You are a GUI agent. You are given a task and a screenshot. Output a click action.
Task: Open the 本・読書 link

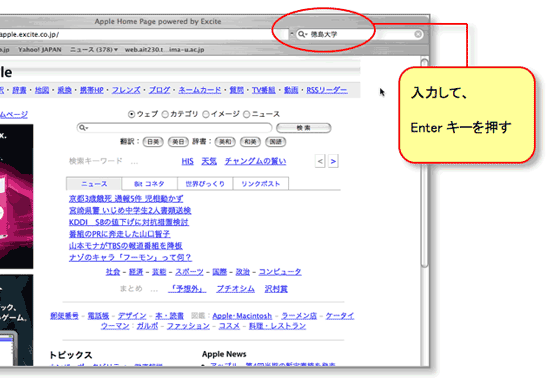coord(169,316)
